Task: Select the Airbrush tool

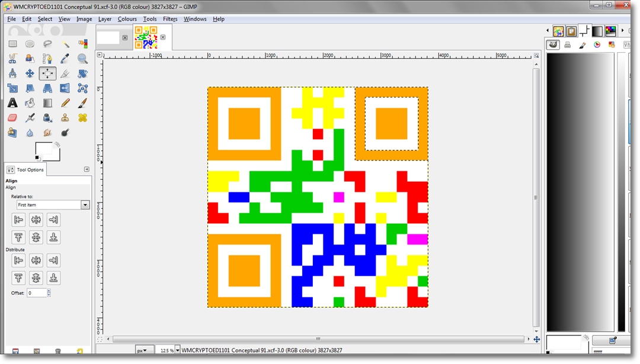Action: click(30, 118)
